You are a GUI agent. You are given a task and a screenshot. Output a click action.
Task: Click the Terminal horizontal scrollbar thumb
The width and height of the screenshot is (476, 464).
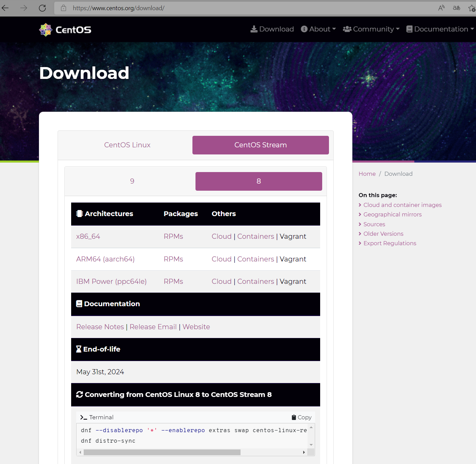click(162, 452)
